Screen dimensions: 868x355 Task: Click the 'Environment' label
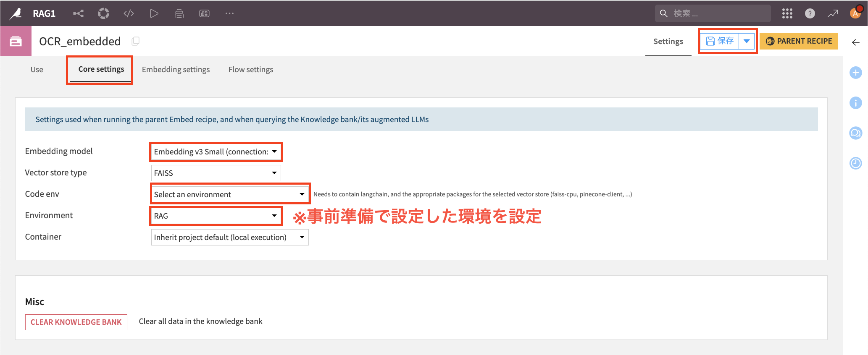49,215
